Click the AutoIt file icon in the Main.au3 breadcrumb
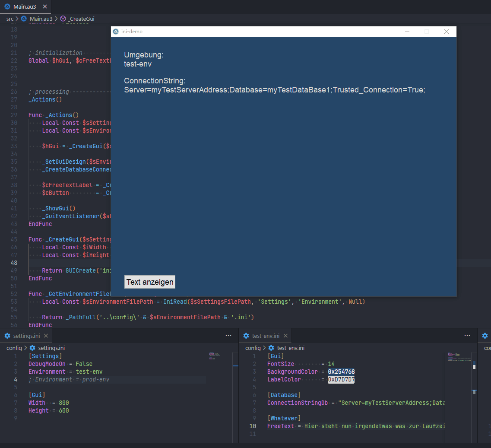Viewport: 491px width, 448px height. pos(24,19)
